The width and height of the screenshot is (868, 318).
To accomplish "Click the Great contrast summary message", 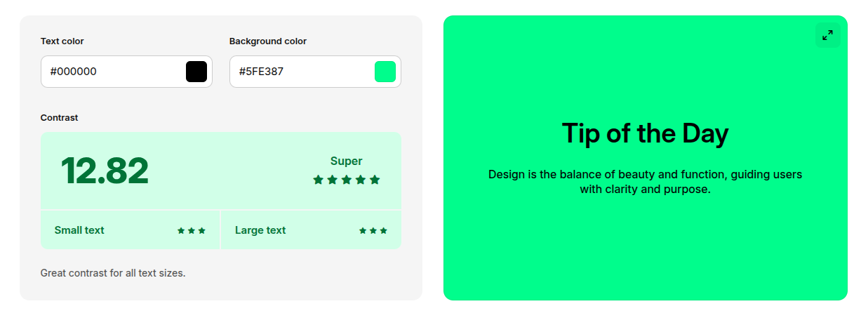I will (x=113, y=272).
